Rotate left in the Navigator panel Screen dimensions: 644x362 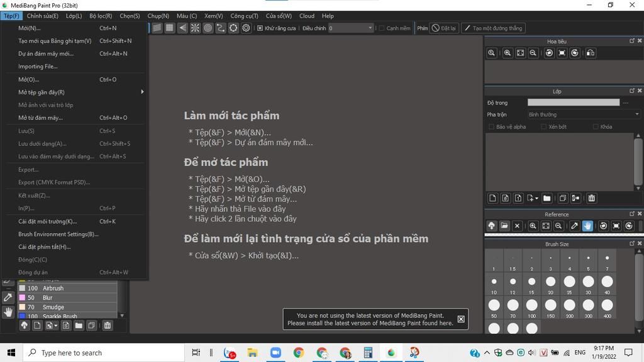point(550,53)
